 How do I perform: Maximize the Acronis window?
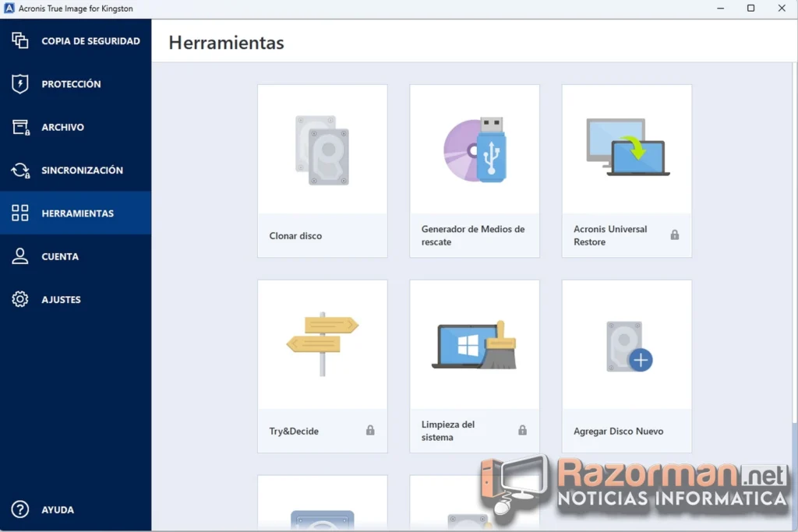pyautogui.click(x=750, y=8)
